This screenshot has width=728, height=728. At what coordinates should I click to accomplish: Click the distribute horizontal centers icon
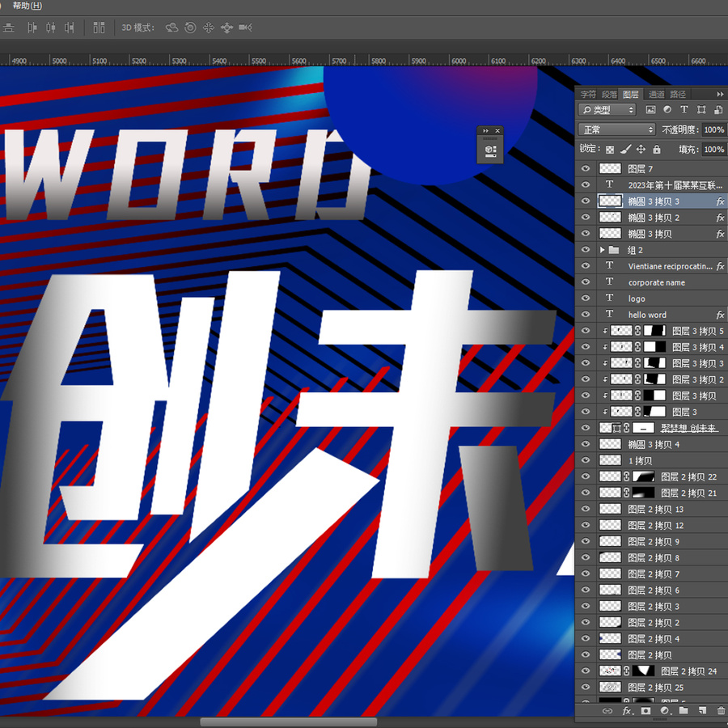(x=51, y=28)
